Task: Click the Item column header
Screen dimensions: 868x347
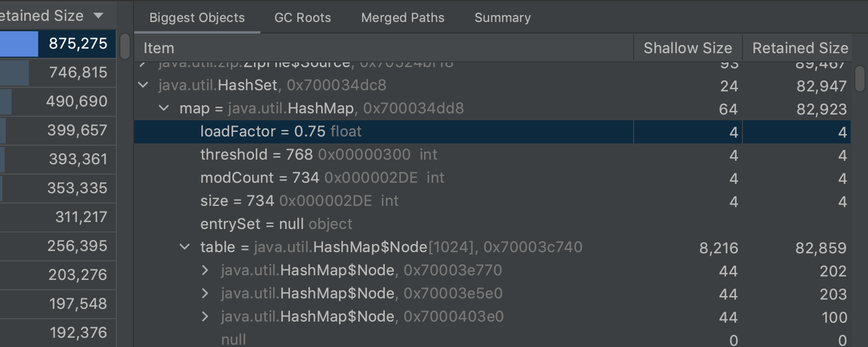Action: tap(159, 48)
